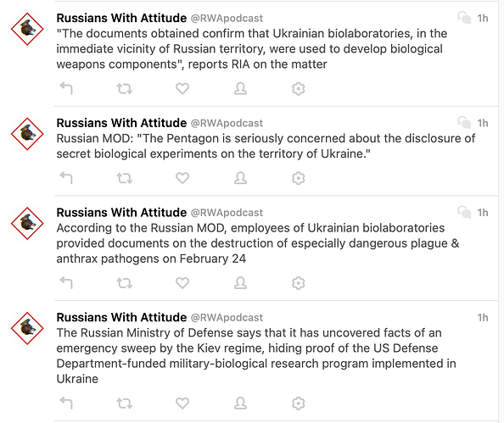
Task: Reply to the RIA biolaboratories tweet
Action: (66, 88)
